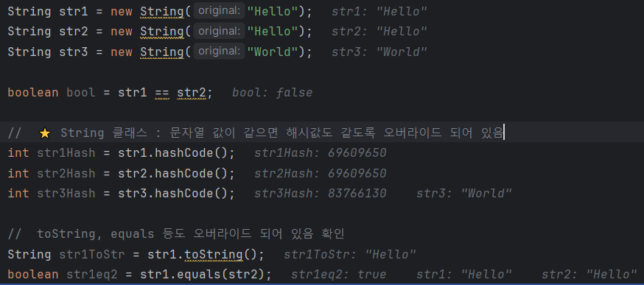Viewport: 644px width, 285px height.
Task: Click the str1eq2 variable name in its declaration
Action: [x=92, y=275]
